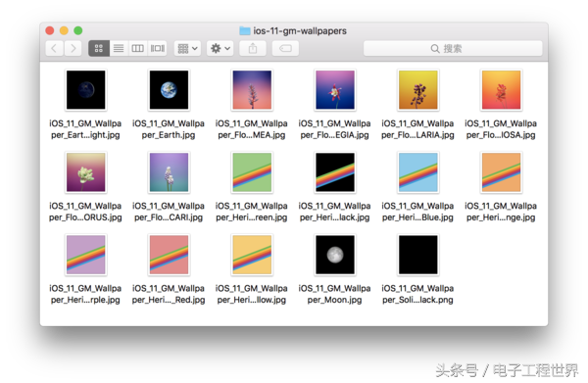Switch to list view
This screenshot has height=383, width=588.
(x=119, y=48)
